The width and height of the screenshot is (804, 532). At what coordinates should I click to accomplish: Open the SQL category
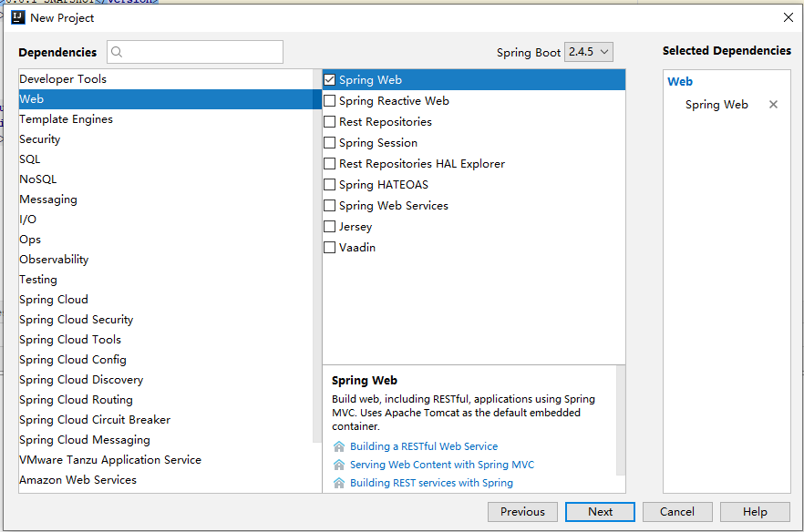point(166,159)
